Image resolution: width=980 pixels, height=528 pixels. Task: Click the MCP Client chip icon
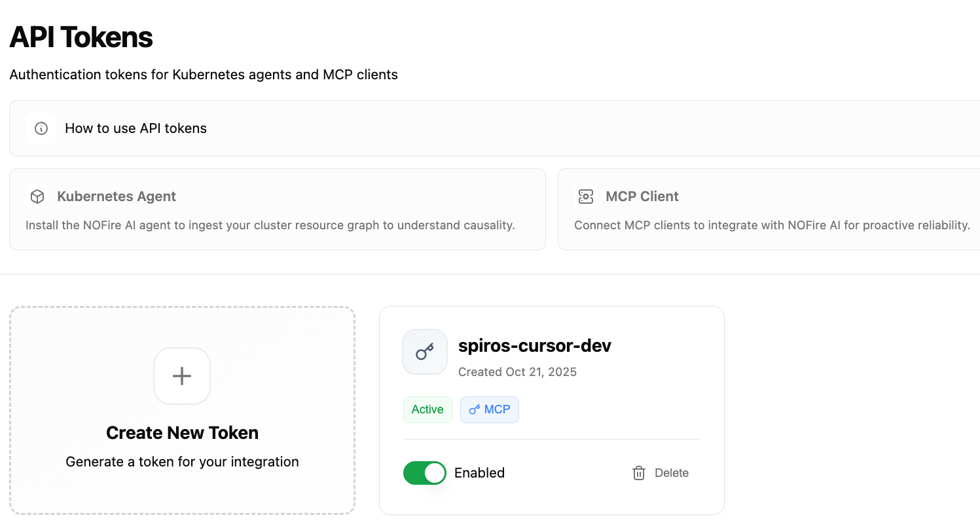[585, 196]
